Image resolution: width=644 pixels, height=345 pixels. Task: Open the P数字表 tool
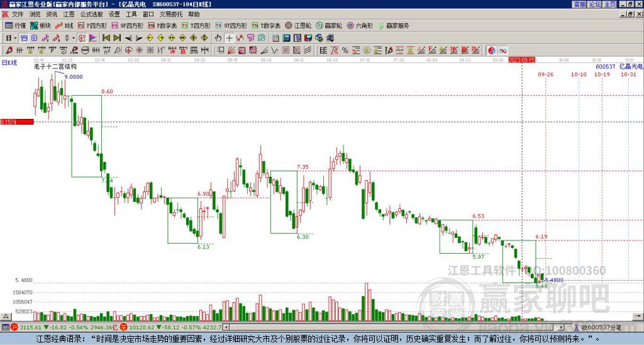[x=162, y=25]
